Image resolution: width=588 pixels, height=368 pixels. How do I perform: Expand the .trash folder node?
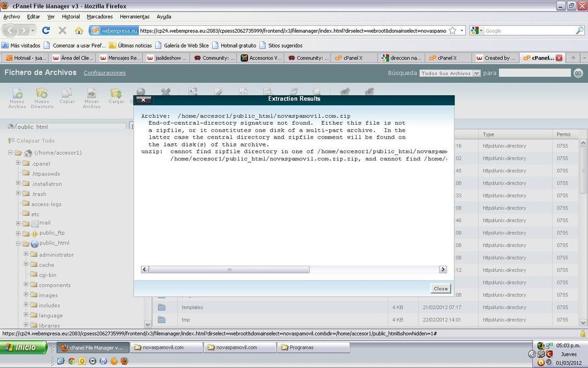tap(18, 193)
